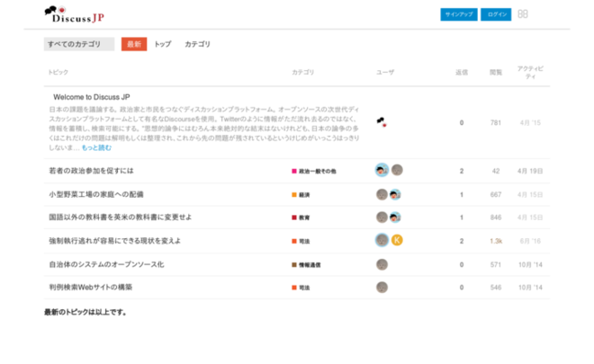Open the grid menu icon in header

click(x=523, y=14)
